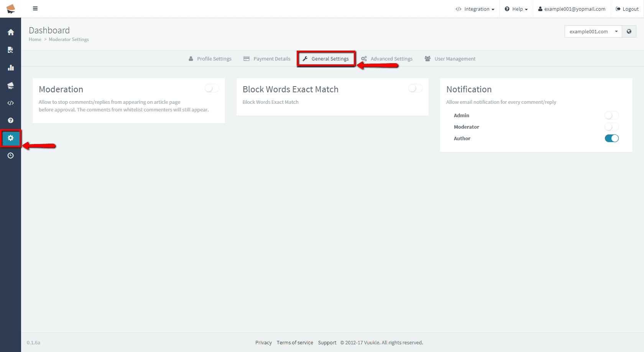Open the bar chart analytics sidebar icon
Image resolution: width=644 pixels, height=352 pixels.
[x=11, y=68]
